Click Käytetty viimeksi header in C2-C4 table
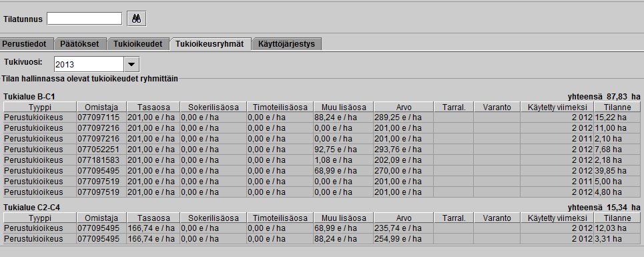 point(557,218)
